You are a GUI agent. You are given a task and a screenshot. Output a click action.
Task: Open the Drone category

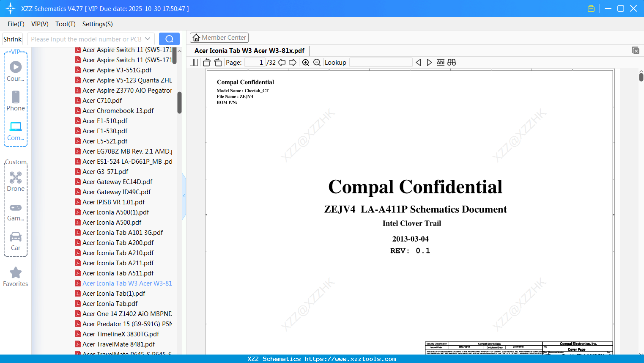coord(16,181)
